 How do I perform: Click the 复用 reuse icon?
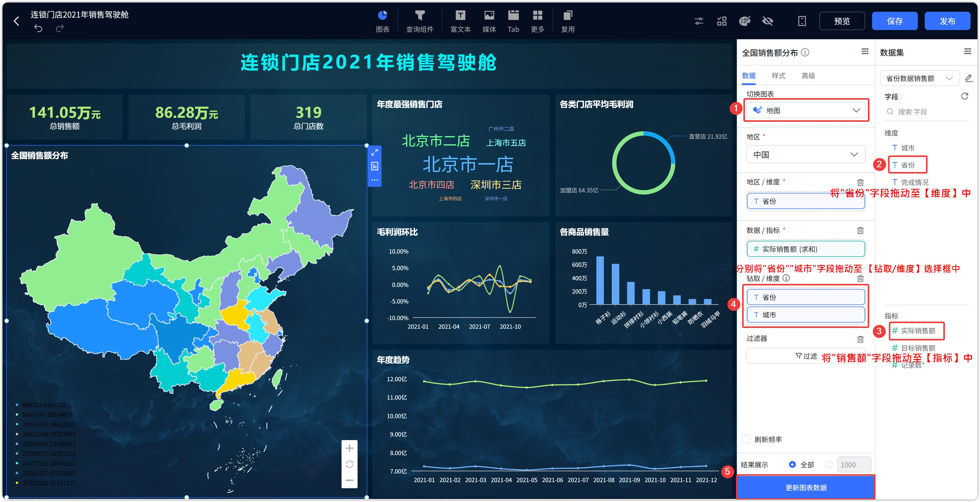click(568, 21)
